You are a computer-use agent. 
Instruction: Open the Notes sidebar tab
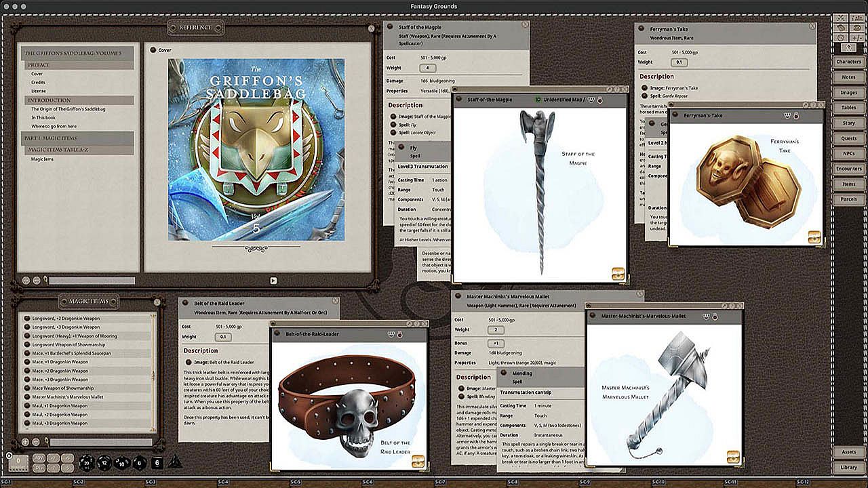pos(848,77)
